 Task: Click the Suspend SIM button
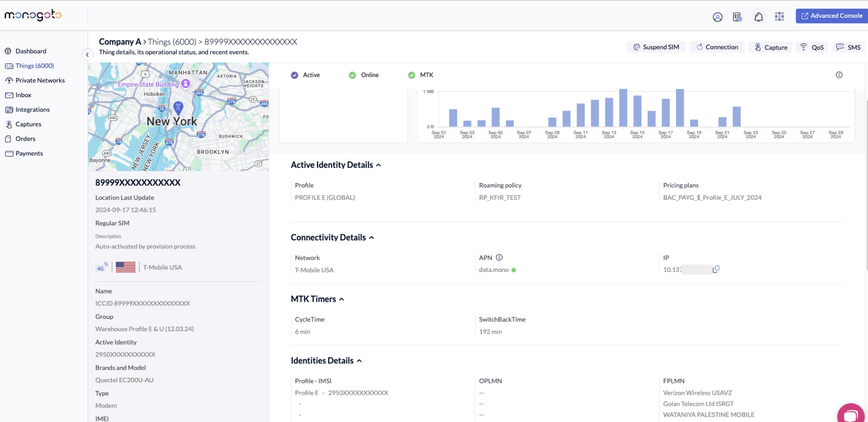coord(656,47)
